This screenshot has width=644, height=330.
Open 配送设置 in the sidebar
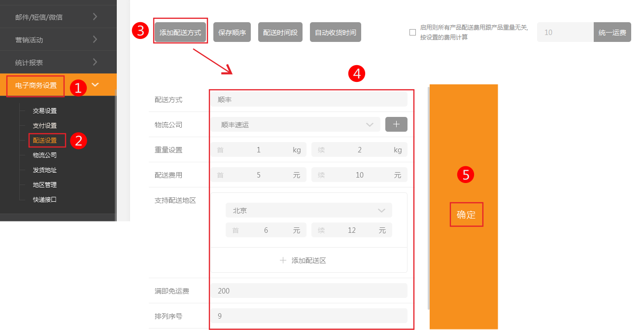click(x=45, y=141)
